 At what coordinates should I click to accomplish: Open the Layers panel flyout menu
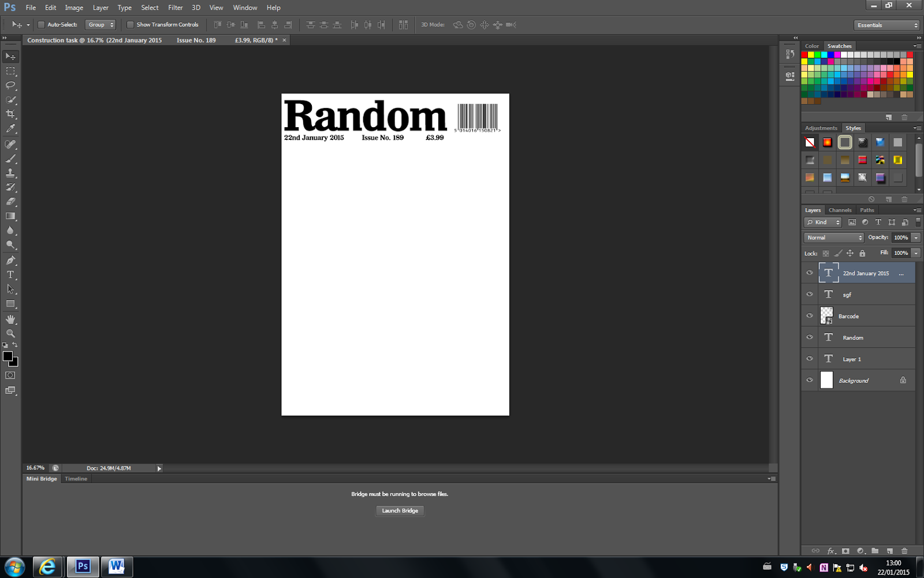click(x=917, y=210)
